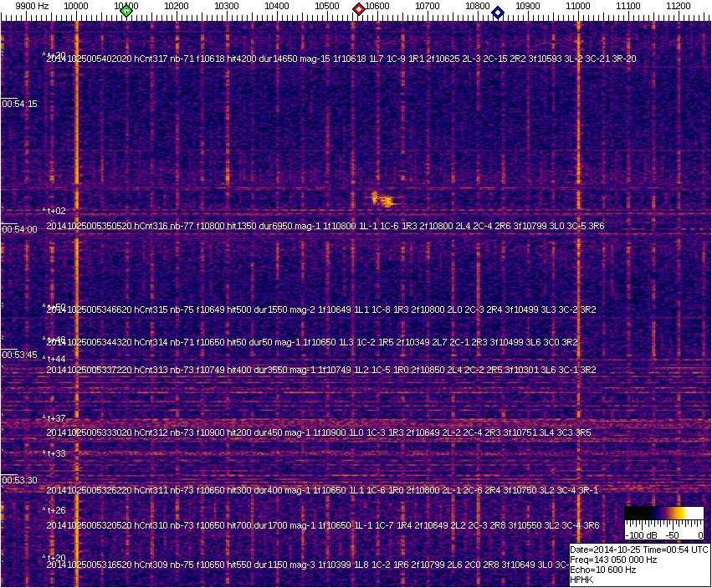Select the 00:53:30 time label
This screenshot has height=588, width=712.
[19, 480]
